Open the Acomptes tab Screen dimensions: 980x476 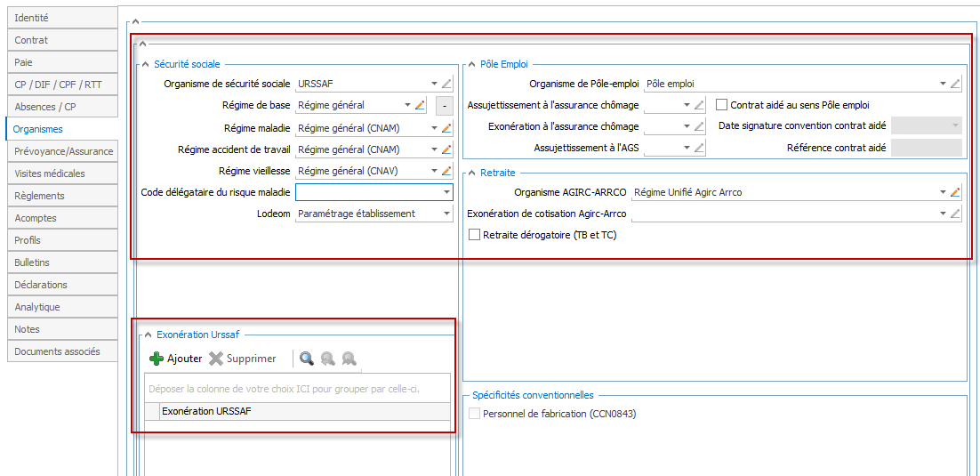click(x=62, y=218)
